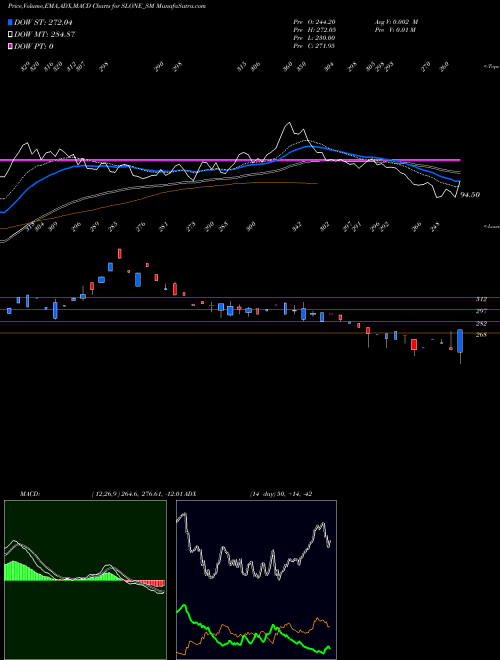Screen dimensions: 500x660
Task: Select the 'DOW PT: 0' legend label
Action: pos(33,46)
